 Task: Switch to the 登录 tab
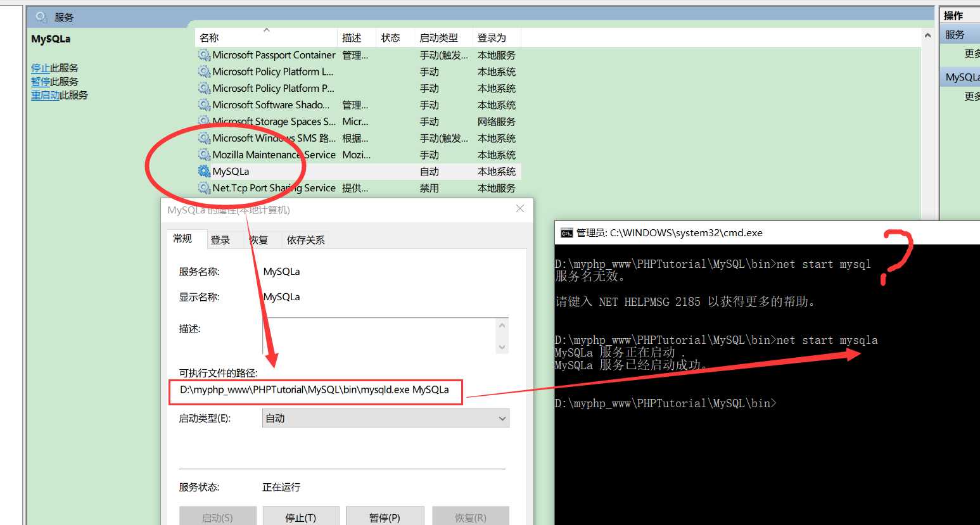coord(220,240)
